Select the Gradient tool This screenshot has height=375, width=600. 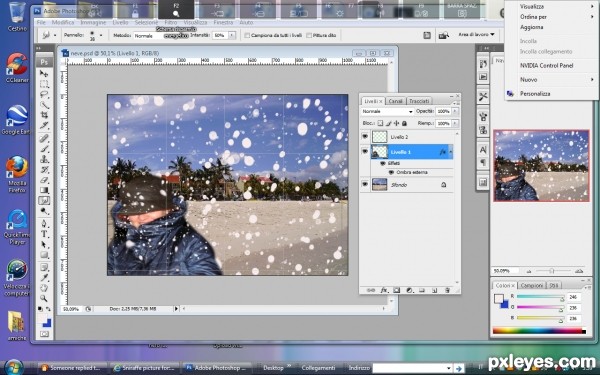tap(44, 190)
